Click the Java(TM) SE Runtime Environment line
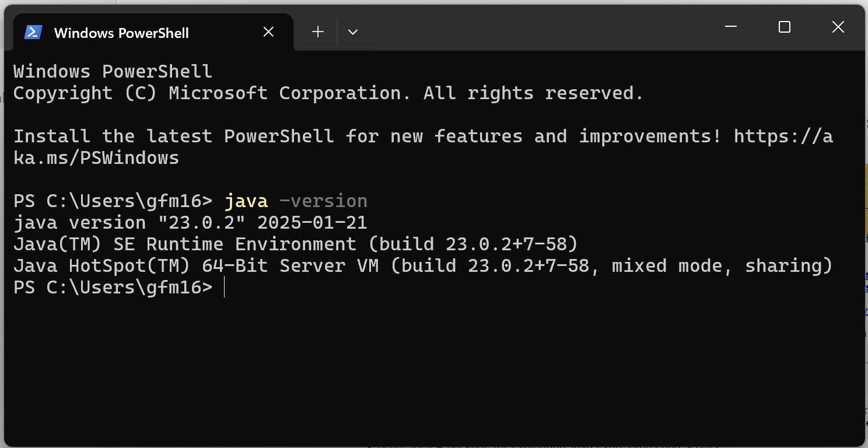Screen dimensions: 868x448 click(x=296, y=244)
